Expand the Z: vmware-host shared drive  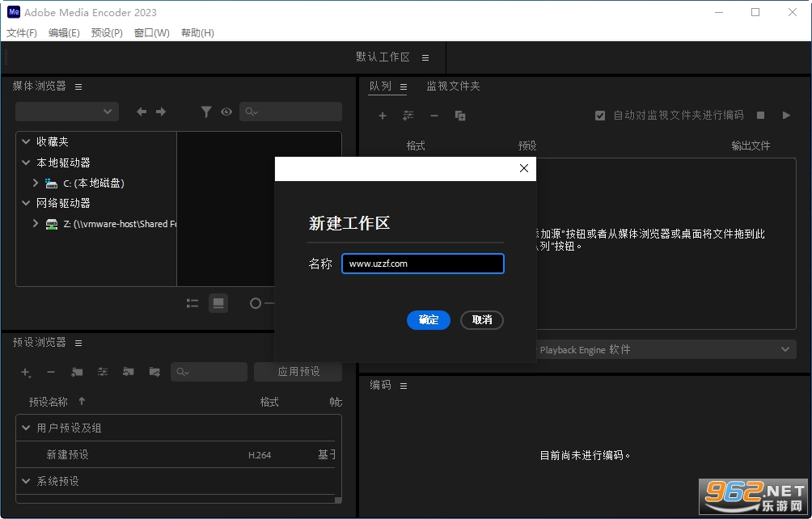click(x=36, y=224)
